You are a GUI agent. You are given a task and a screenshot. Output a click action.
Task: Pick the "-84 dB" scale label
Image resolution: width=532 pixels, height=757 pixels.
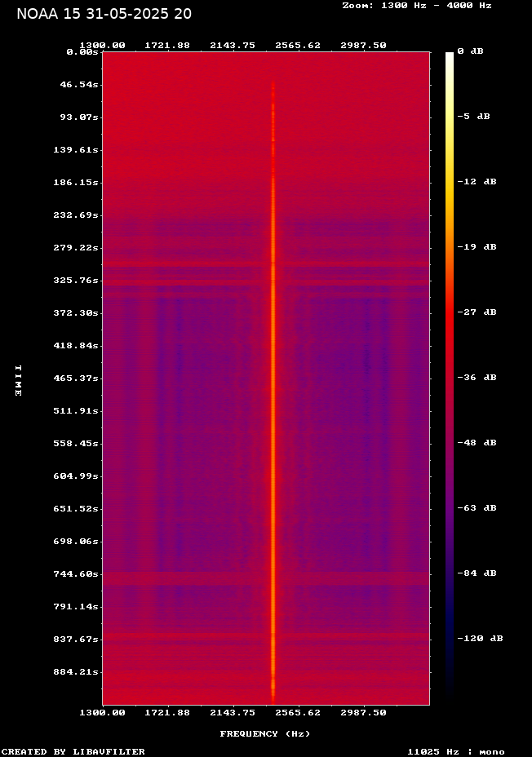pyautogui.click(x=477, y=573)
